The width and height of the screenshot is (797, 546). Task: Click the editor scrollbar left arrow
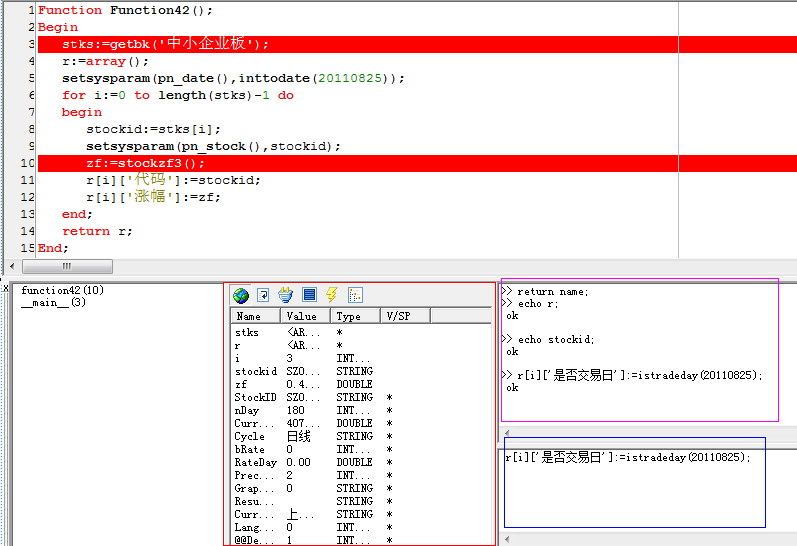click(12, 267)
